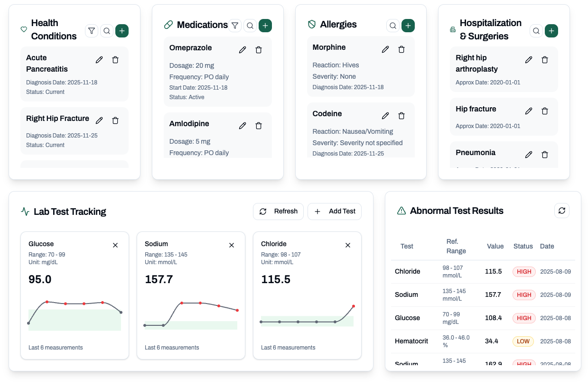Edit the Right hip arthroplasty record

(529, 60)
